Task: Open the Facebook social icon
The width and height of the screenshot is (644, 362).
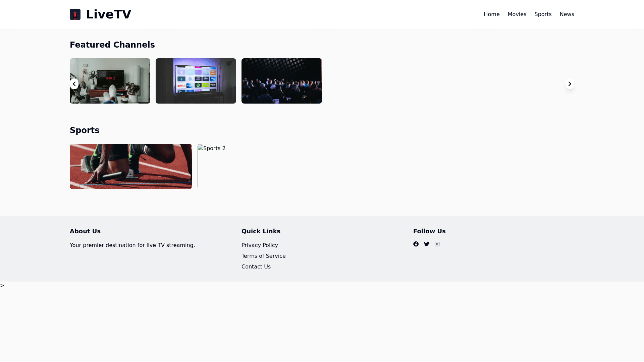Action: click(x=416, y=244)
